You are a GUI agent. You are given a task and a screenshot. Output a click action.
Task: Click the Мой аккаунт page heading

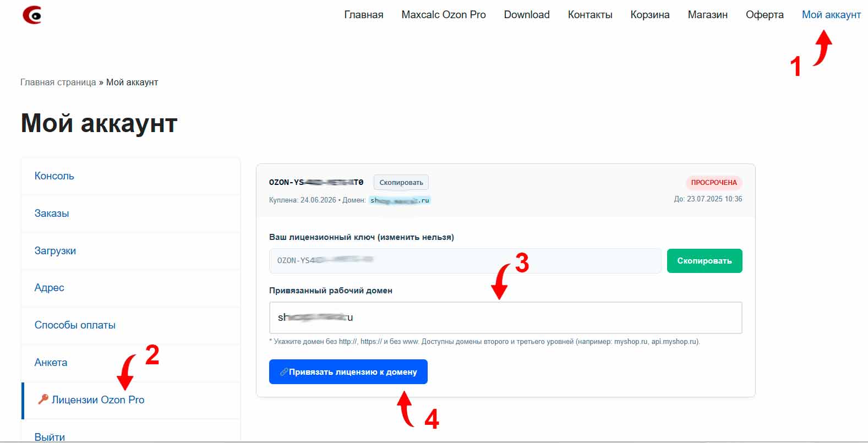pos(99,123)
